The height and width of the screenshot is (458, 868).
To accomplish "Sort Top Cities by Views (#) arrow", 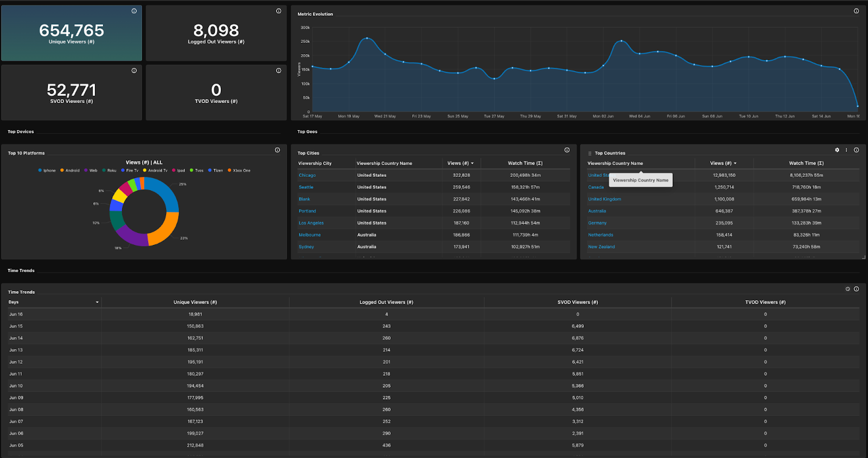I will 472,164.
